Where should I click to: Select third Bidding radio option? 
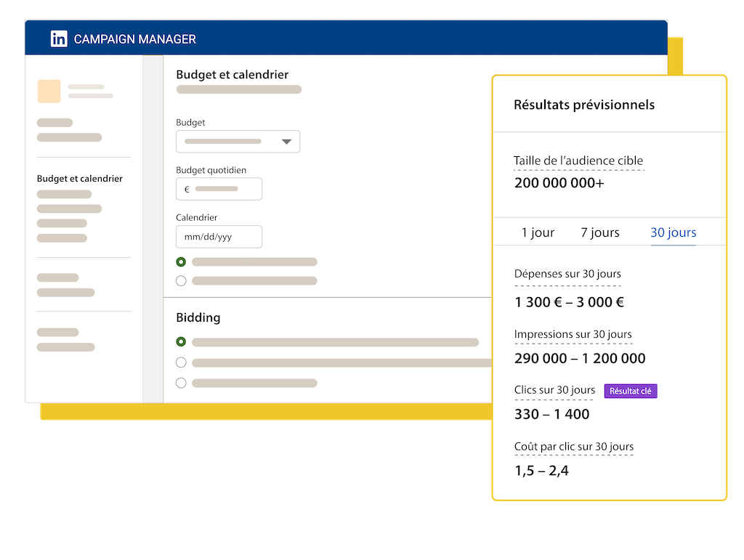pyautogui.click(x=181, y=383)
